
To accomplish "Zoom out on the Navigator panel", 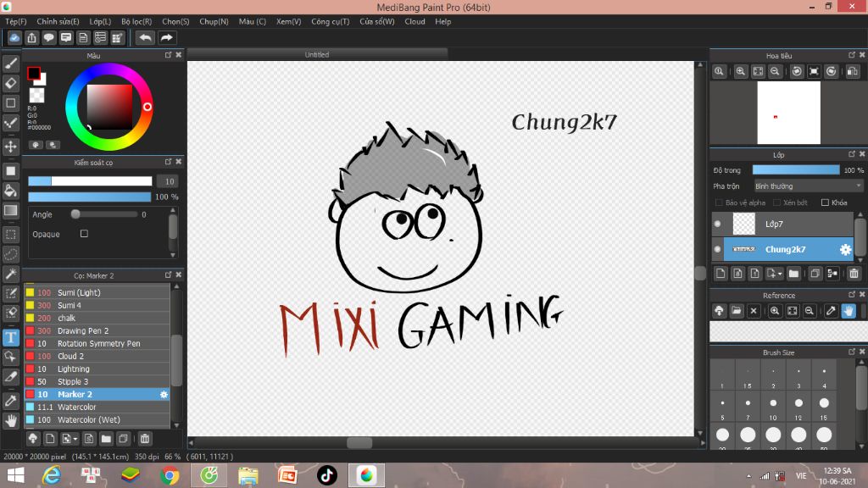I will [x=775, y=71].
